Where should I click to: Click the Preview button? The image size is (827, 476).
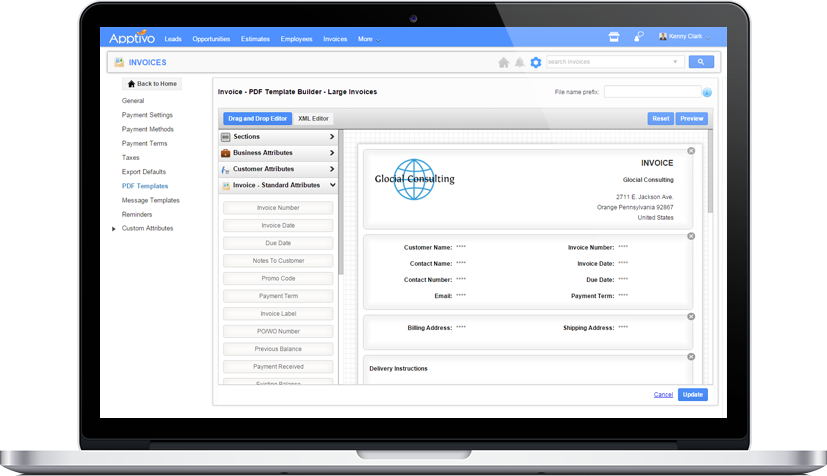point(691,119)
